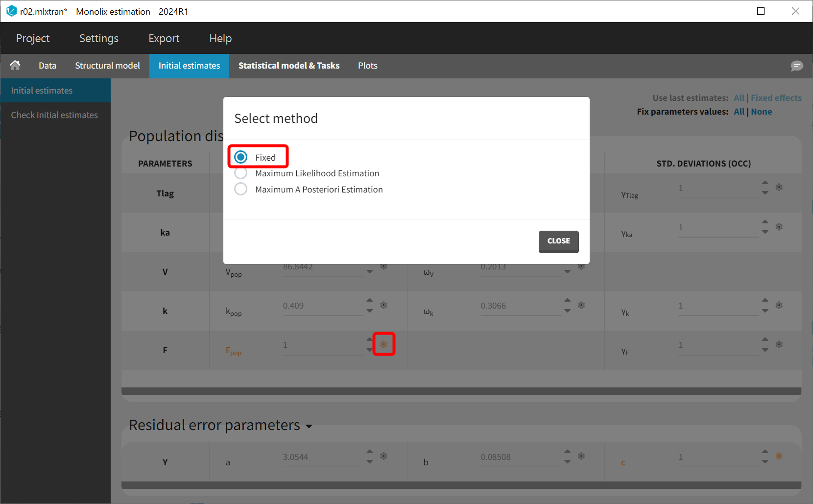This screenshot has height=504, width=813.
Task: Decrease the omega k value stepper
Action: point(567,311)
